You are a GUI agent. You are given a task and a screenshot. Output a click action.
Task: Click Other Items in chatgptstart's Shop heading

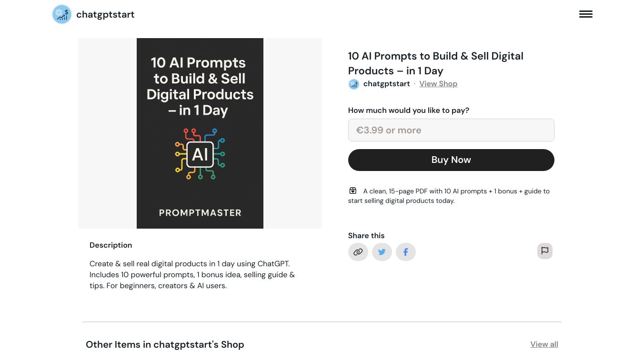[165, 345]
